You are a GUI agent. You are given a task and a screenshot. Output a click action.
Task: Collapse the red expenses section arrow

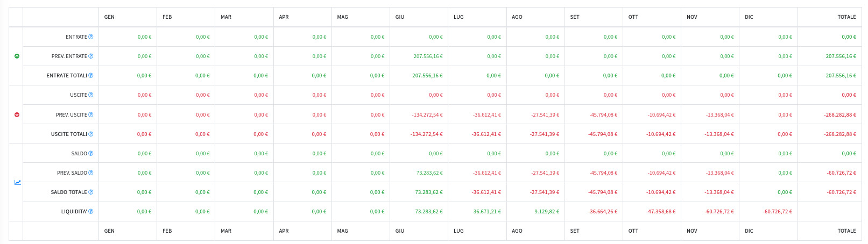click(x=17, y=114)
